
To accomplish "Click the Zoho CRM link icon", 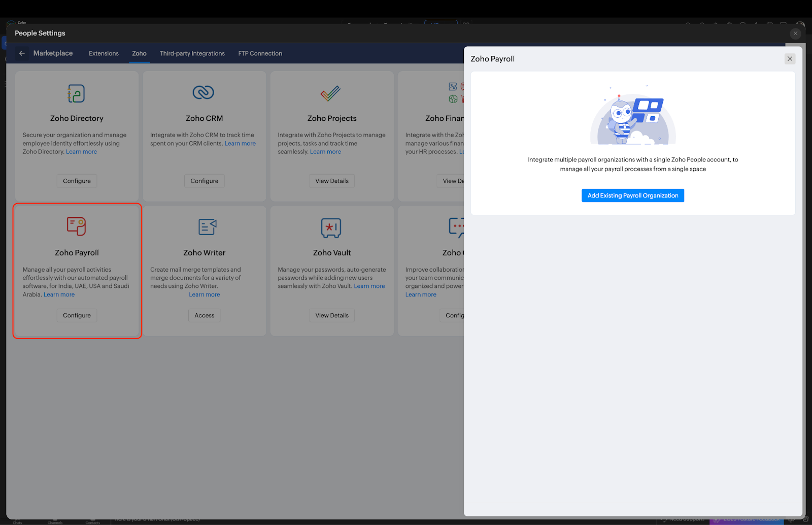I will [204, 92].
